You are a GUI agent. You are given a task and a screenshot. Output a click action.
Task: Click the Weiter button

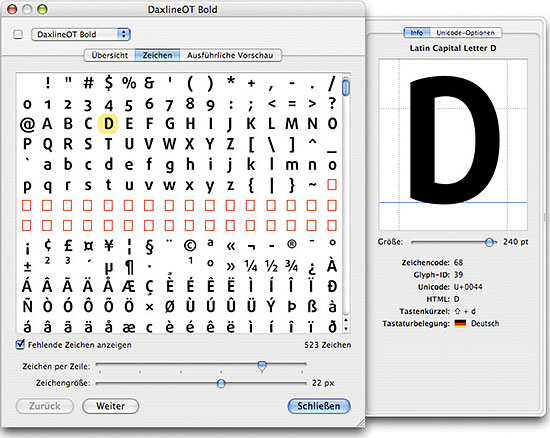pyautogui.click(x=110, y=406)
